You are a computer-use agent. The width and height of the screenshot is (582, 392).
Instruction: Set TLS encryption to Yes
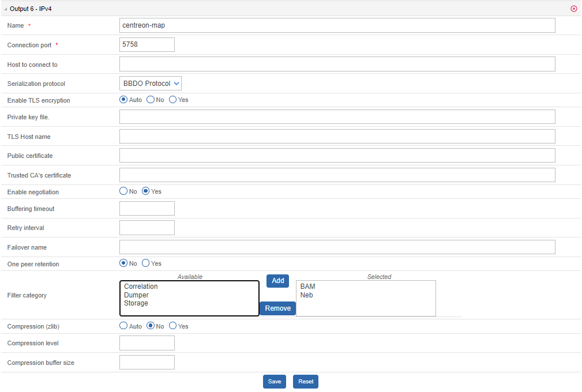(x=172, y=100)
